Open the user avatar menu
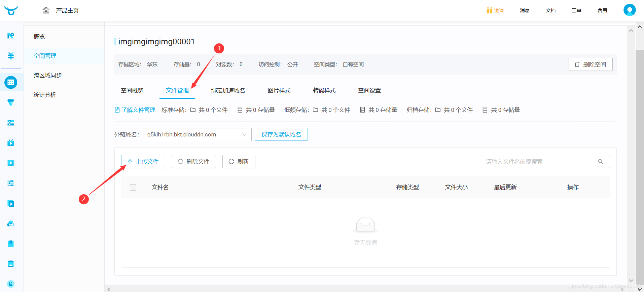 tap(630, 10)
